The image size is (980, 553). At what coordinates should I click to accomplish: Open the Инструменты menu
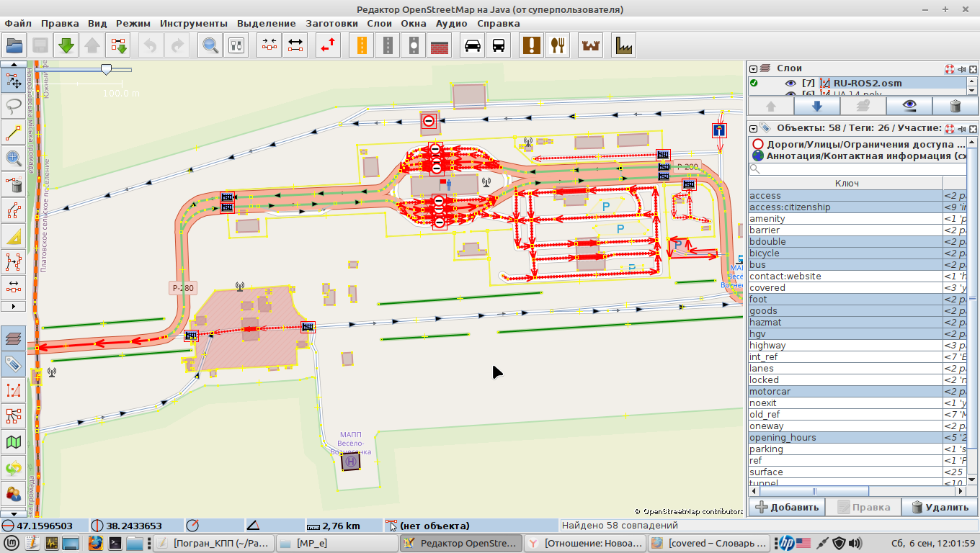[x=193, y=23]
